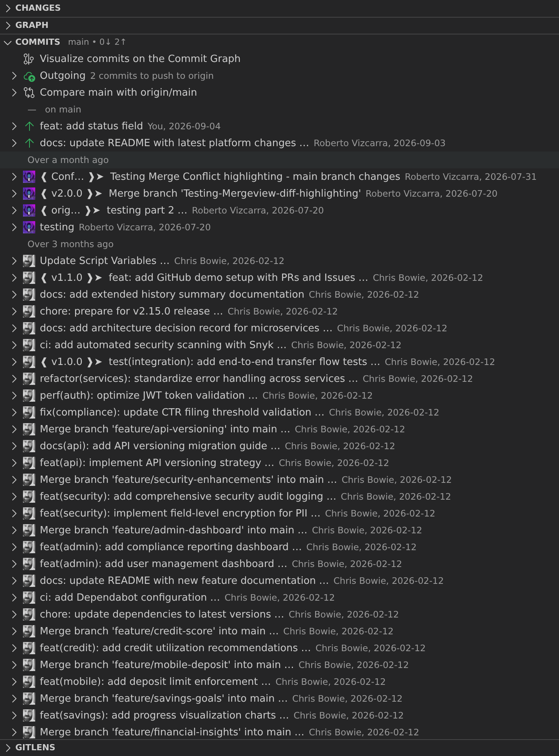Screen dimensions: 559x756
Task: Click avatar on 'testing part 2' commit
Action: 29,210
